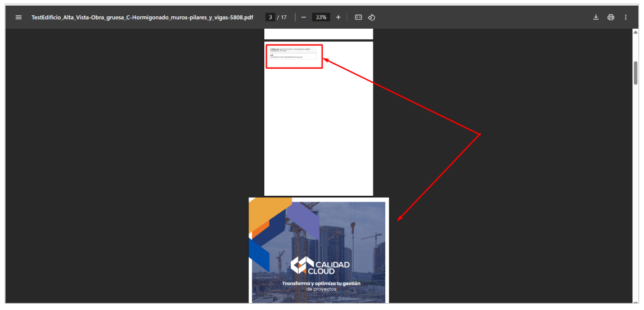Zoom out with the minus button
The image size is (644, 310).
click(x=304, y=17)
